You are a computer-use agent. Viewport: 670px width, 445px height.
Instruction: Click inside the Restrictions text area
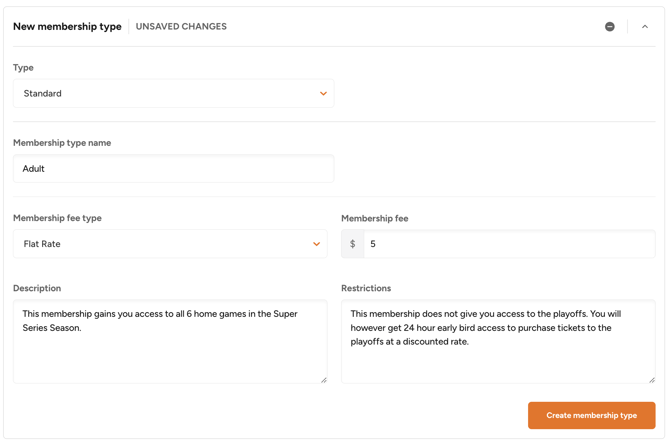pos(497,360)
